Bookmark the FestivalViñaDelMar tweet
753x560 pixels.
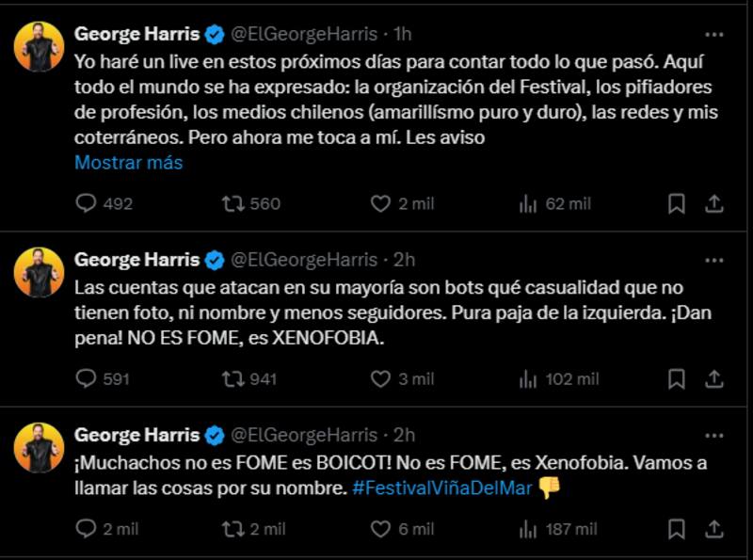(676, 529)
